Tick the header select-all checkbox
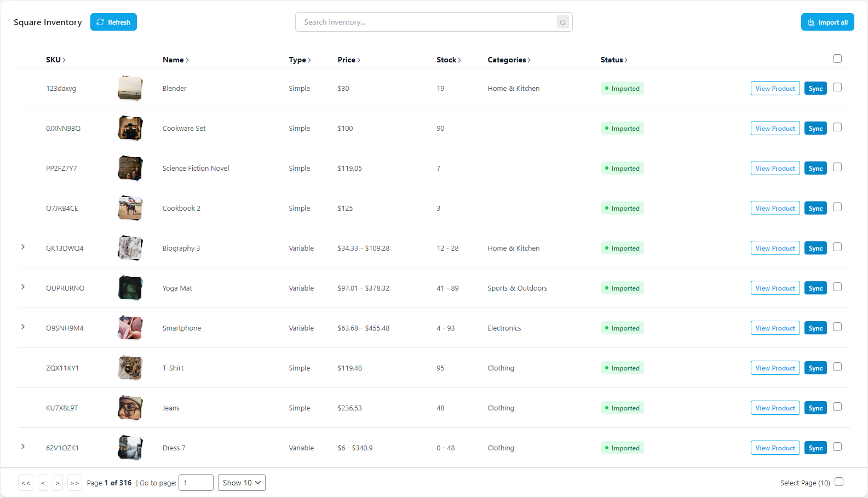This screenshot has height=498, width=868. 837,59
